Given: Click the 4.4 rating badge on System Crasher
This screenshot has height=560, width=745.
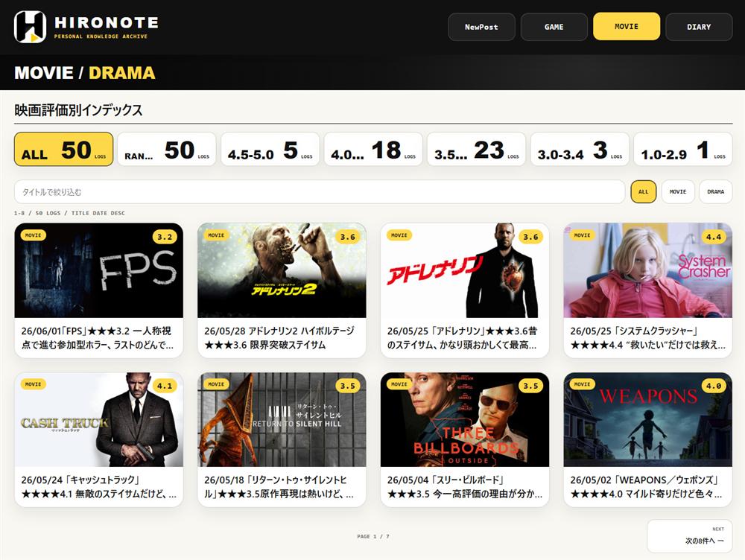Looking at the screenshot, I should (714, 237).
